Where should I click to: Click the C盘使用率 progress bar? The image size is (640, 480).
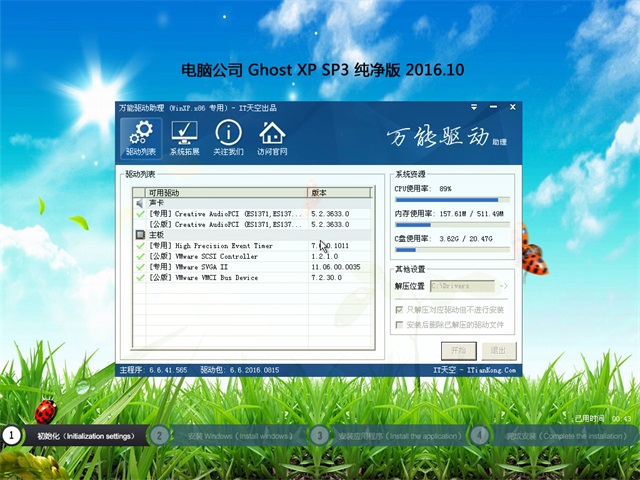(x=452, y=250)
